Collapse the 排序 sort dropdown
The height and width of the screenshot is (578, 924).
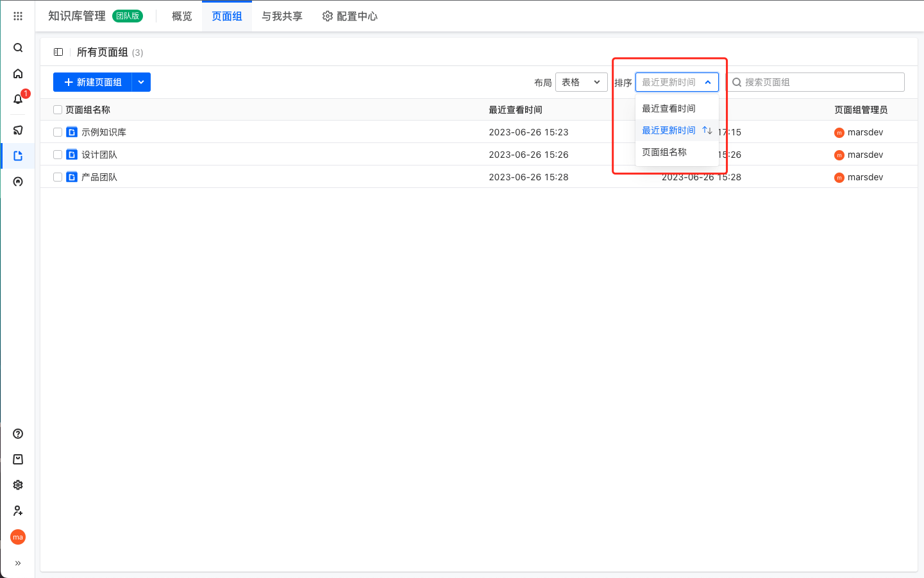point(676,82)
